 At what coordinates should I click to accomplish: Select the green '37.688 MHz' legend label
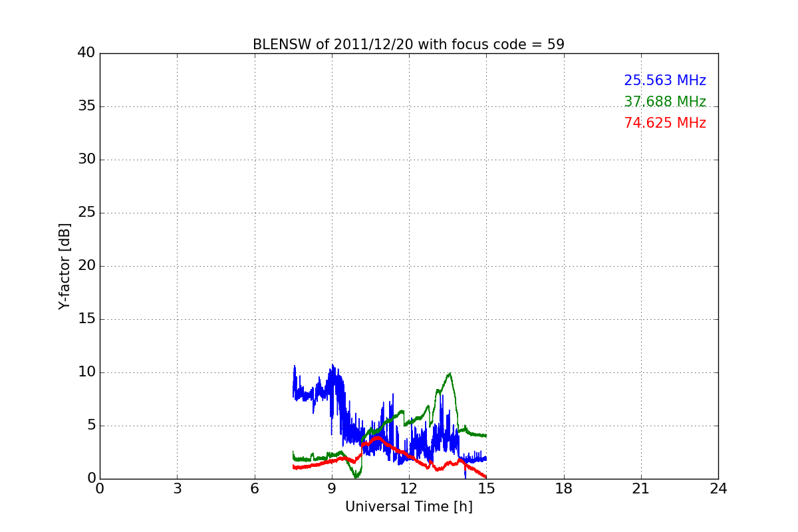665,102
